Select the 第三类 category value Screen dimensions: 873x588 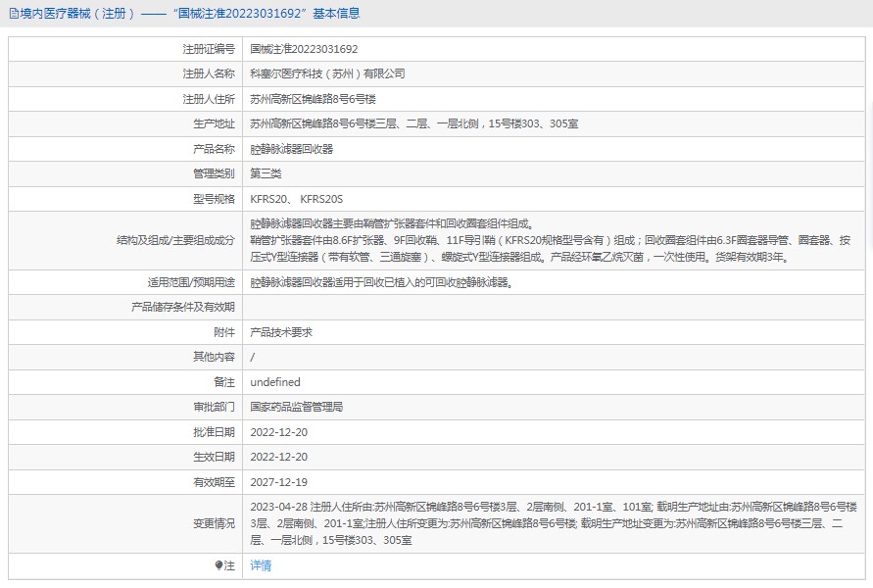(266, 173)
